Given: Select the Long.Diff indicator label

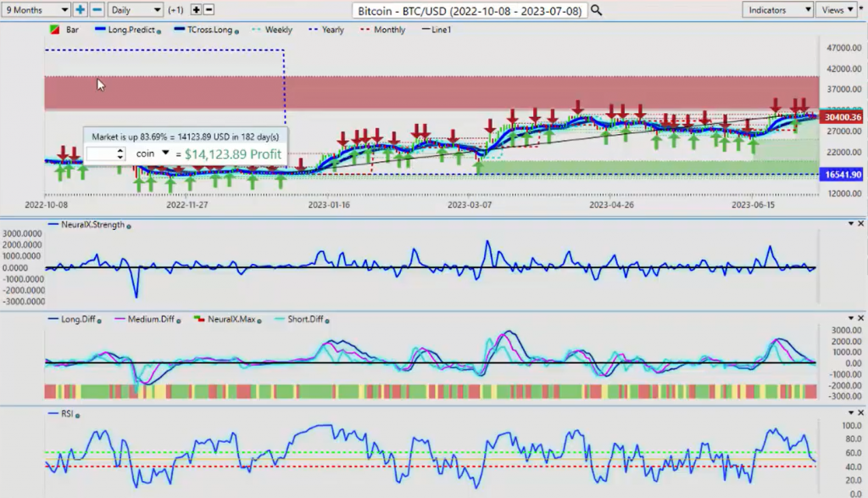Looking at the screenshot, I should [78, 319].
